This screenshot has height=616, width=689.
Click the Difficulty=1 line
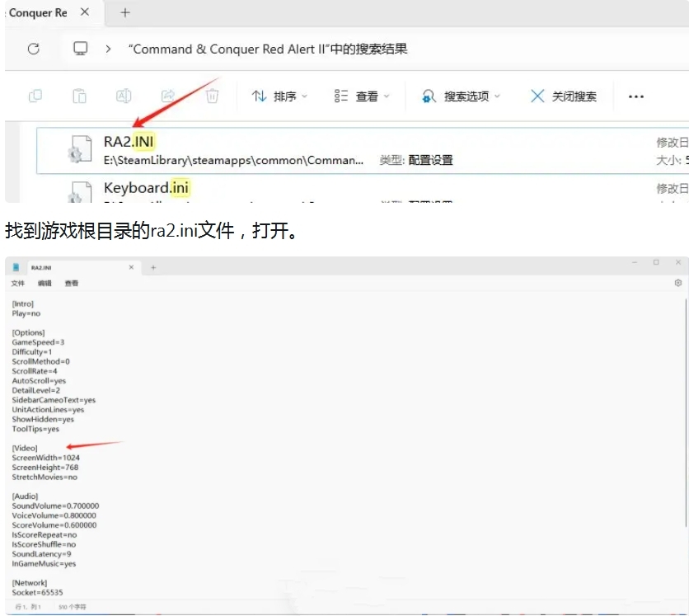click(x=32, y=352)
